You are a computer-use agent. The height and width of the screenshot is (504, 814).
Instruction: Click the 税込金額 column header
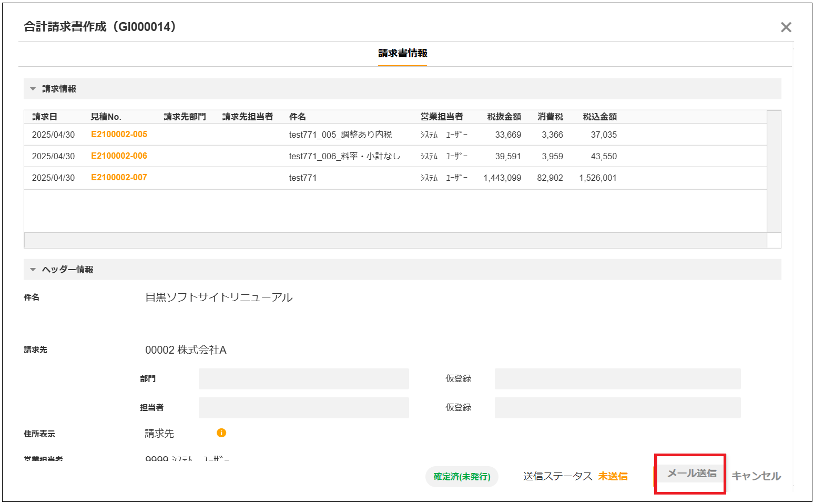pyautogui.click(x=599, y=117)
